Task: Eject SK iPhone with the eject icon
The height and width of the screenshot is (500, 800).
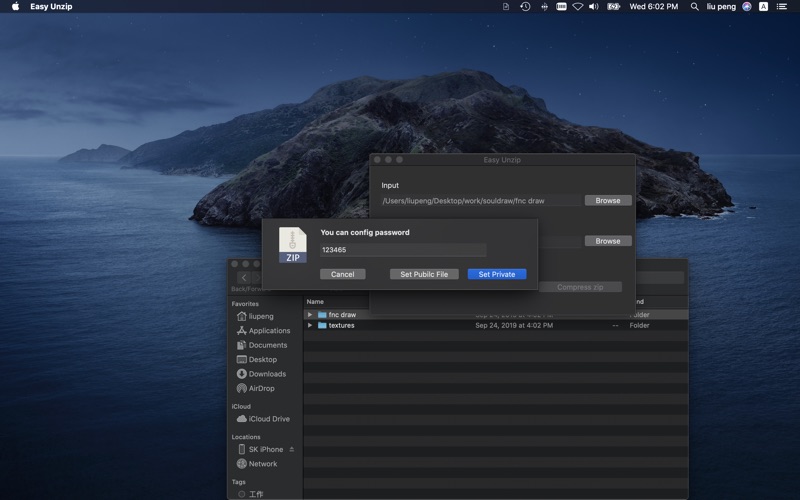Action: [292, 449]
